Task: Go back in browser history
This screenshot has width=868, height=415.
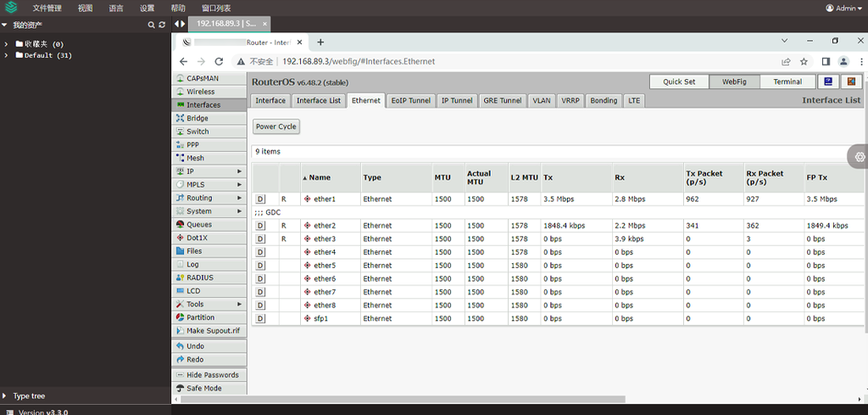Action: (183, 61)
